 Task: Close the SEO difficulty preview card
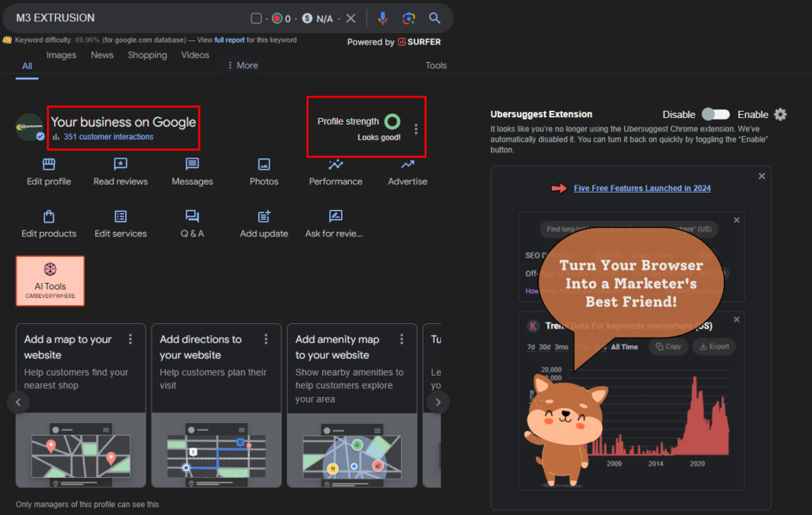pos(737,220)
